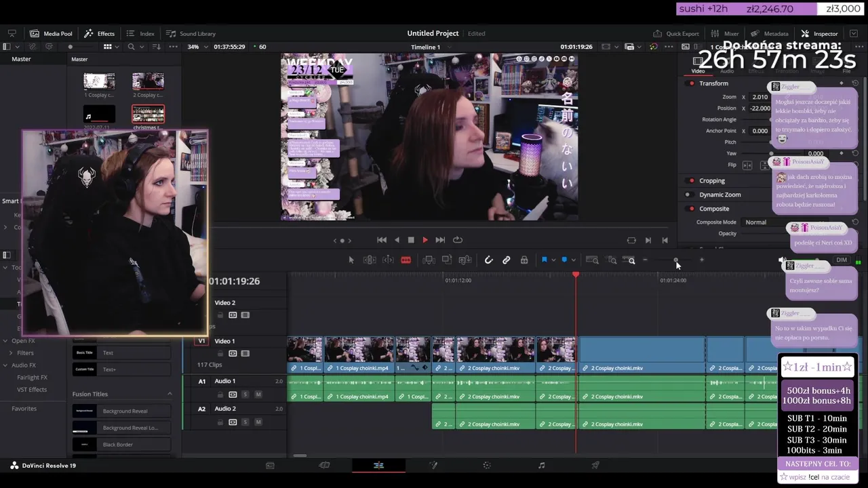
Task: Open media pool three-dot options menu
Action: click(173, 47)
